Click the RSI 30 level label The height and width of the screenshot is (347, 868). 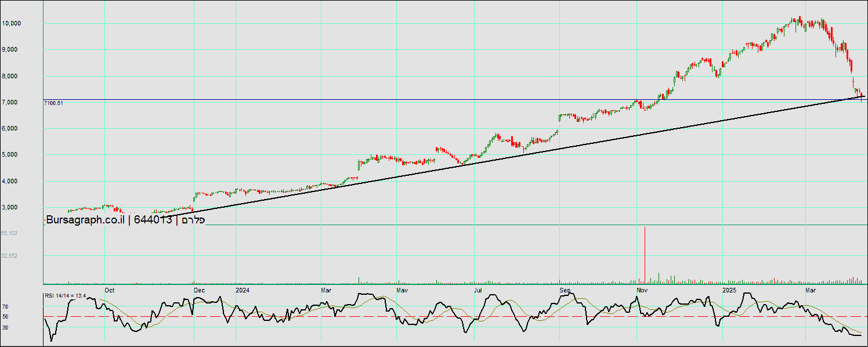point(5,327)
